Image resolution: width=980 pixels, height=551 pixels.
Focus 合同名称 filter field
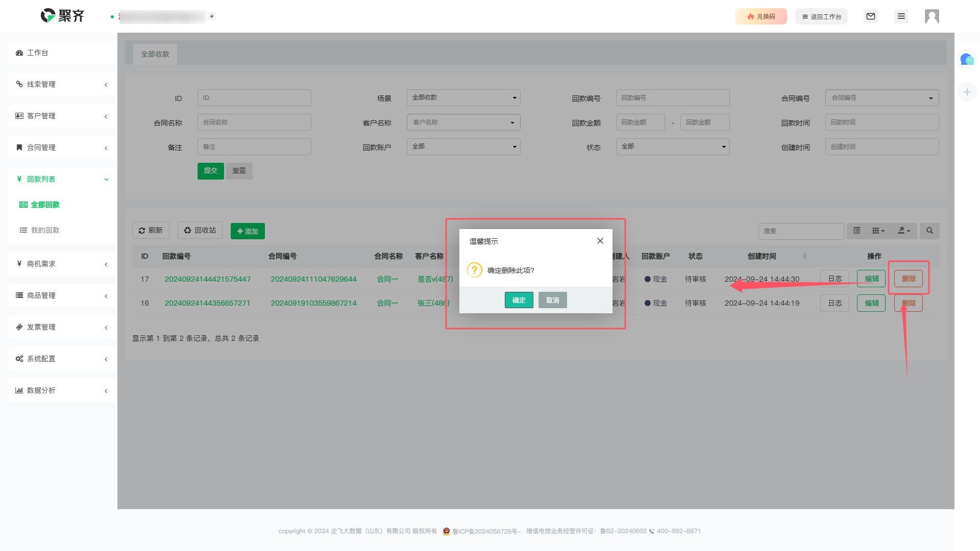254,122
